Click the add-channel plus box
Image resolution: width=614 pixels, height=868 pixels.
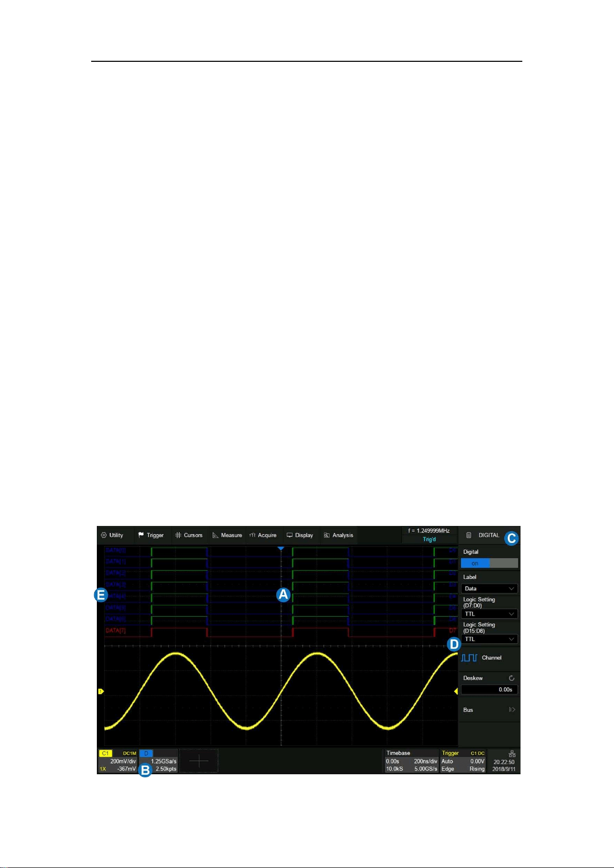(x=199, y=761)
